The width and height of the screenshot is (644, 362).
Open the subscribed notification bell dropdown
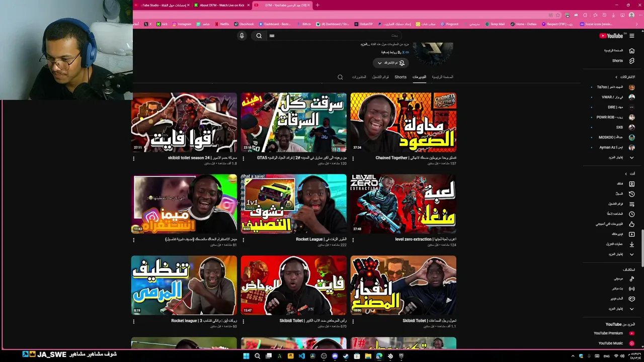tap(391, 63)
